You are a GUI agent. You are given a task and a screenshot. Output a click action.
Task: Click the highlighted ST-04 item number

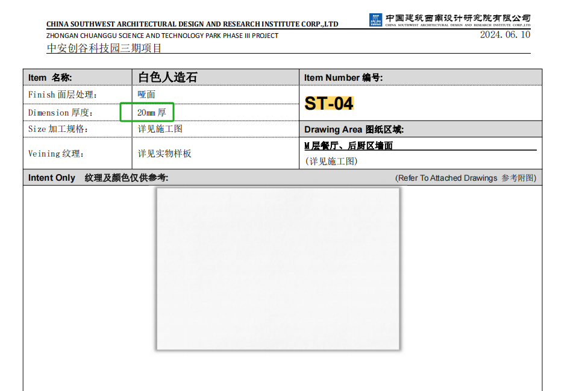point(328,104)
